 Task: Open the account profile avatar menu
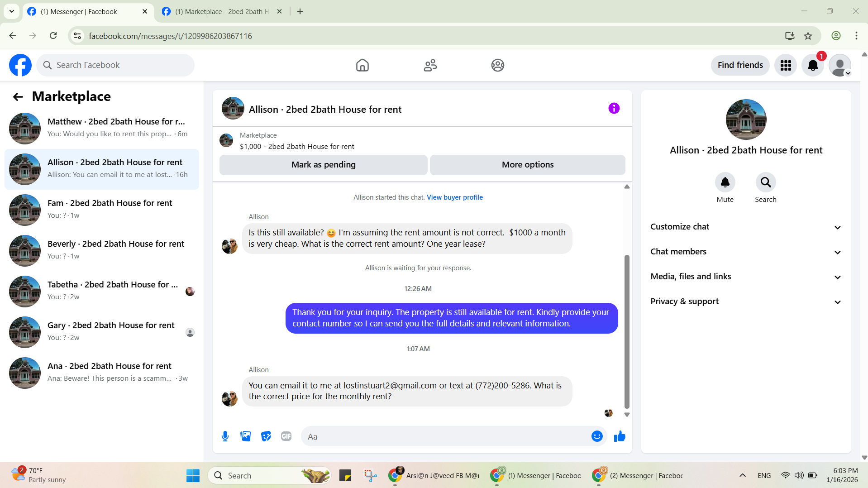(840, 65)
